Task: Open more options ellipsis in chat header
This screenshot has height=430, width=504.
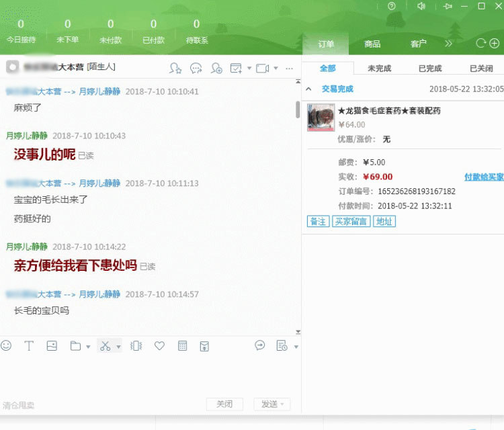Action: click(289, 68)
